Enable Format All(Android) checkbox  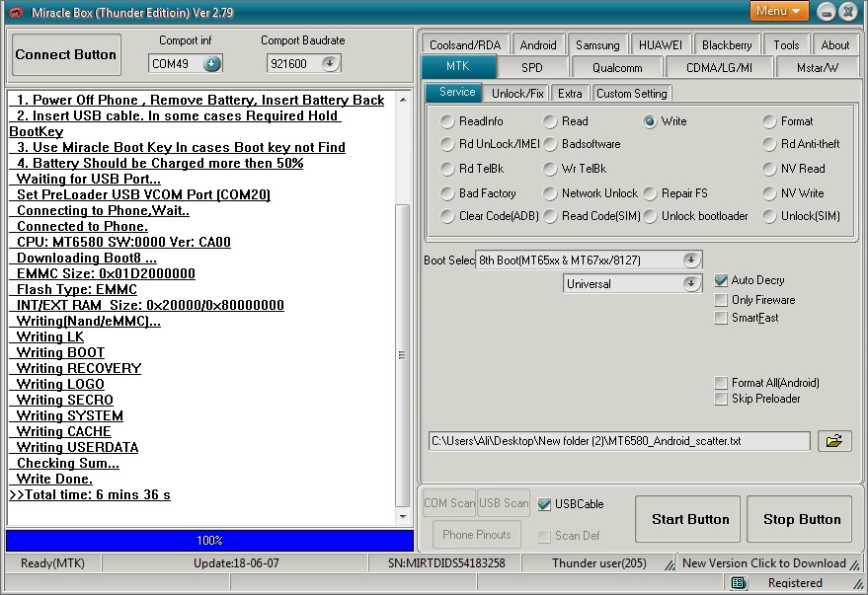721,383
